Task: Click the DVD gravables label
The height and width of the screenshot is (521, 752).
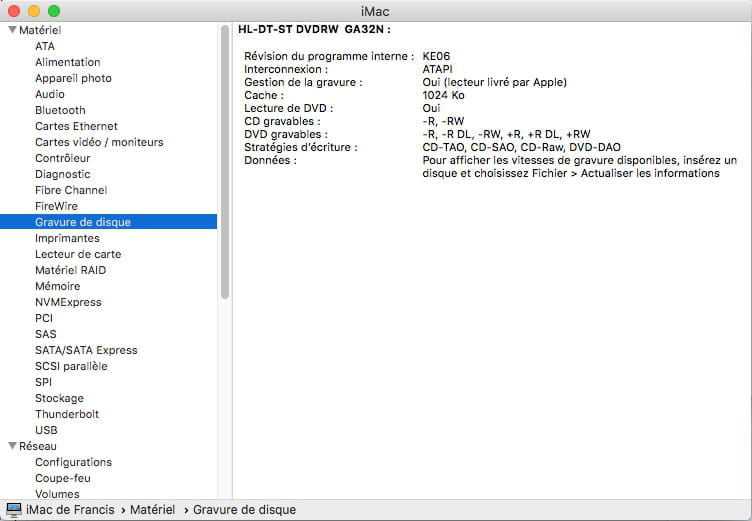Action: (286, 134)
